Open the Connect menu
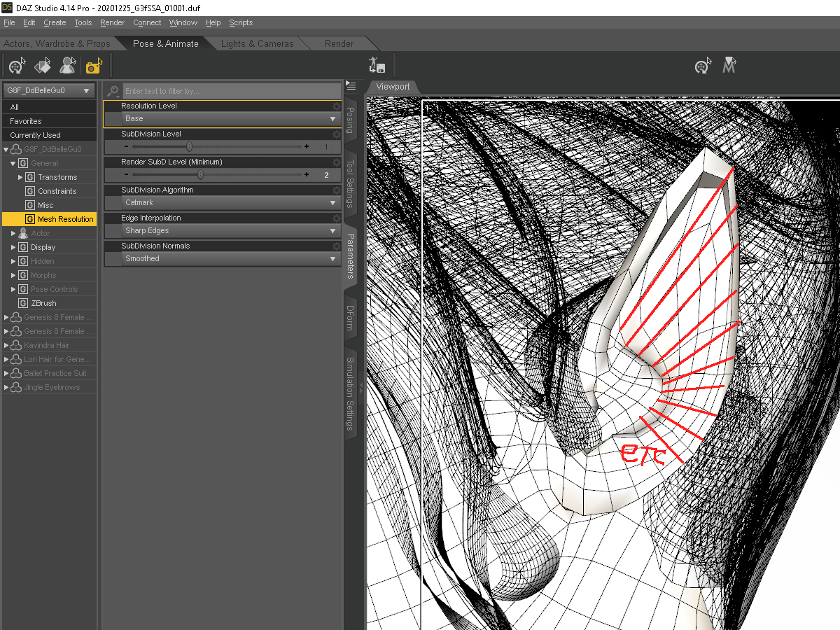The width and height of the screenshot is (840, 630). (x=147, y=22)
